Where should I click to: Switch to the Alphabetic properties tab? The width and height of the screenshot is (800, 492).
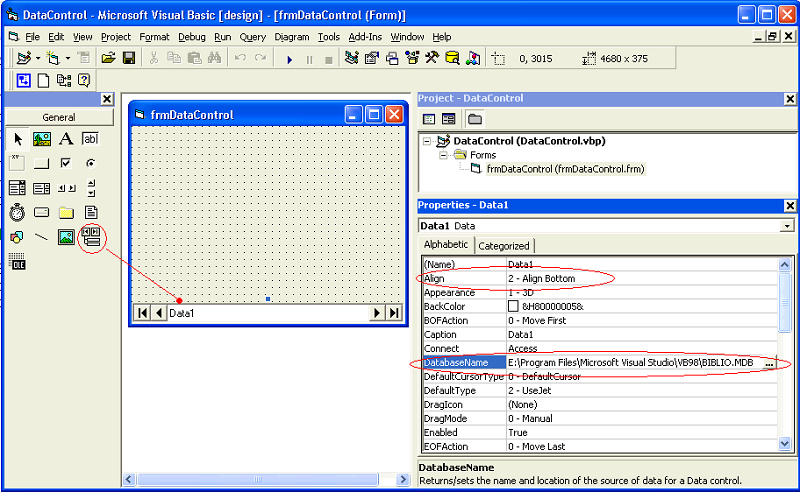tap(445, 244)
